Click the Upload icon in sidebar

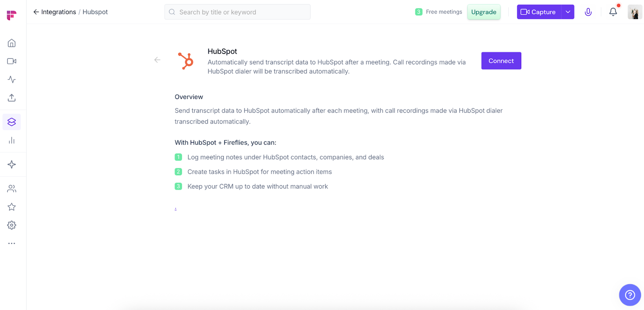tap(12, 98)
